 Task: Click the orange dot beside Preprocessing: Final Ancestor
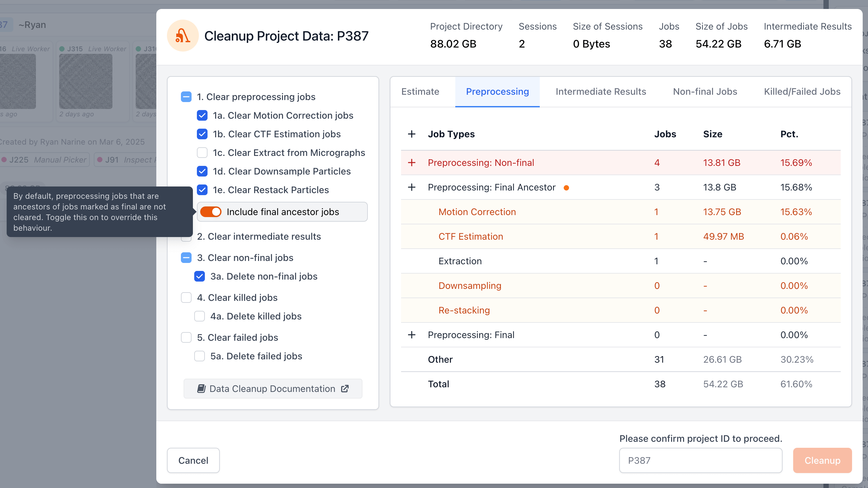click(566, 187)
